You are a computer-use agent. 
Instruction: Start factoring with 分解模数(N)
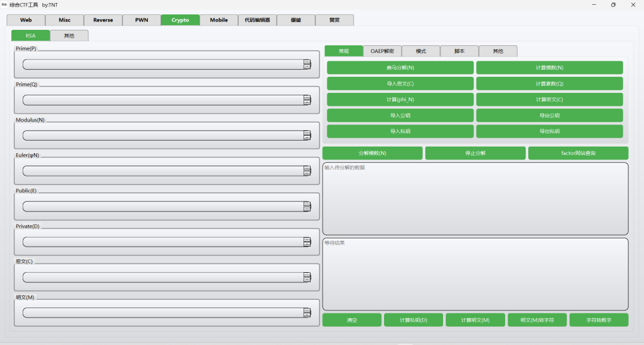(x=373, y=153)
